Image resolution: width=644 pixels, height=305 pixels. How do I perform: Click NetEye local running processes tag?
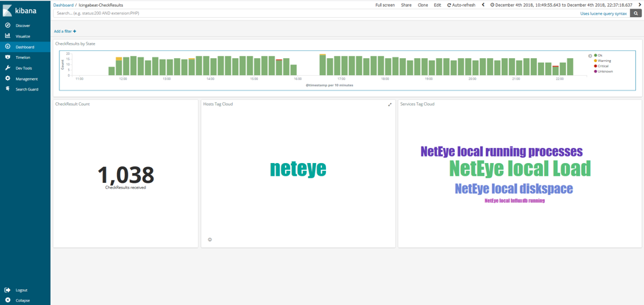pos(501,152)
